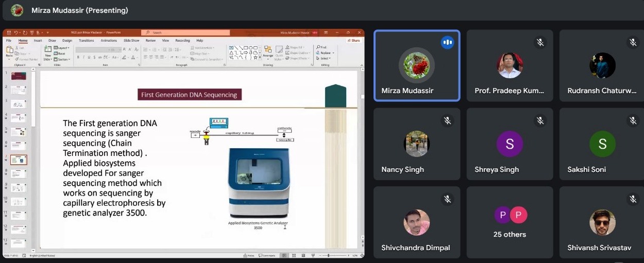644x263 pixels.
Task: Open Comments pane from status bar
Action: 267,255
